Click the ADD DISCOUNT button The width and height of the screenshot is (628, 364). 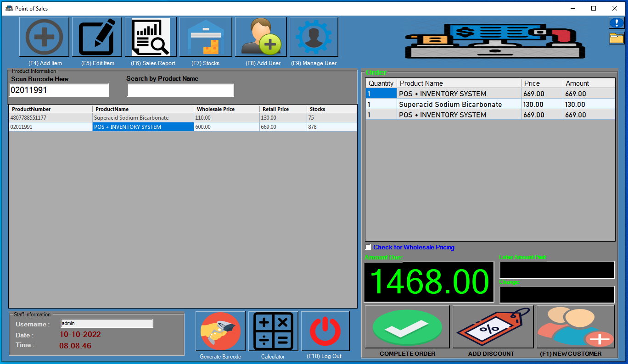tap(492, 326)
